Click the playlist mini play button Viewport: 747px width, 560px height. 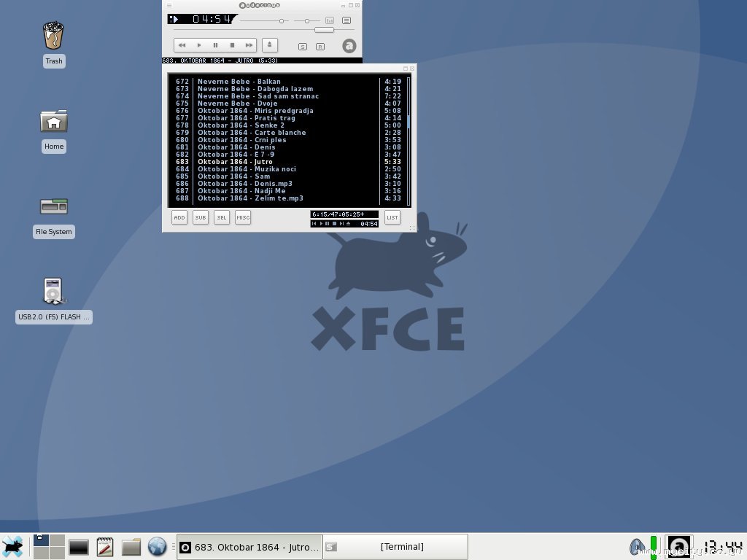tap(321, 223)
